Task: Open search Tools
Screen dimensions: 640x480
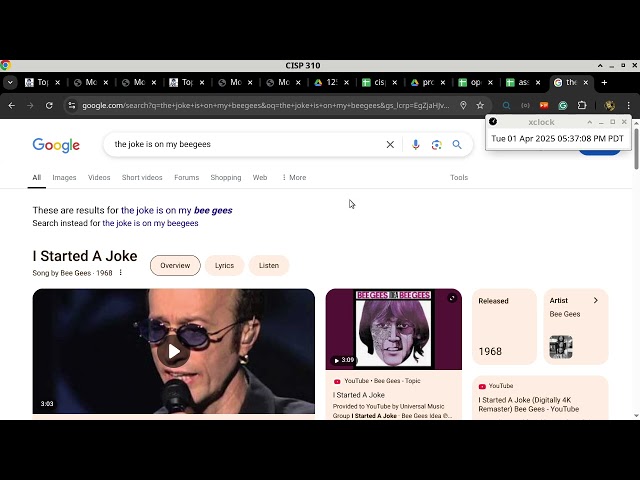Action: [459, 178]
